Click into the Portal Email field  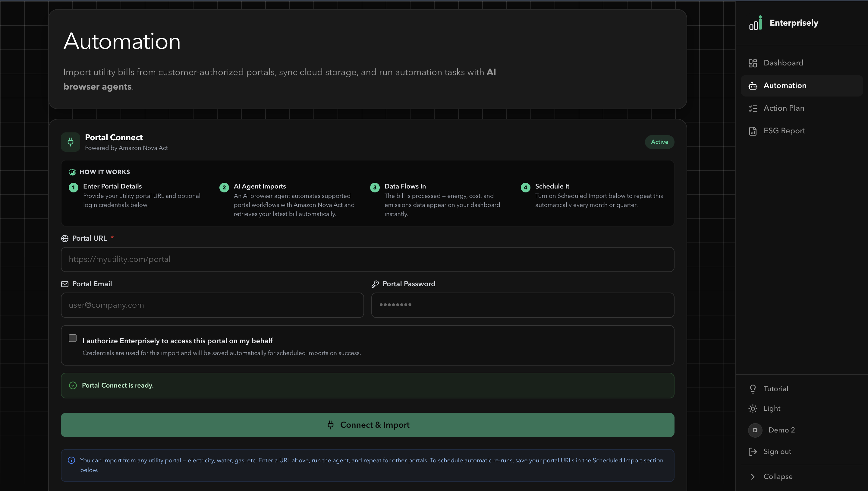212,305
